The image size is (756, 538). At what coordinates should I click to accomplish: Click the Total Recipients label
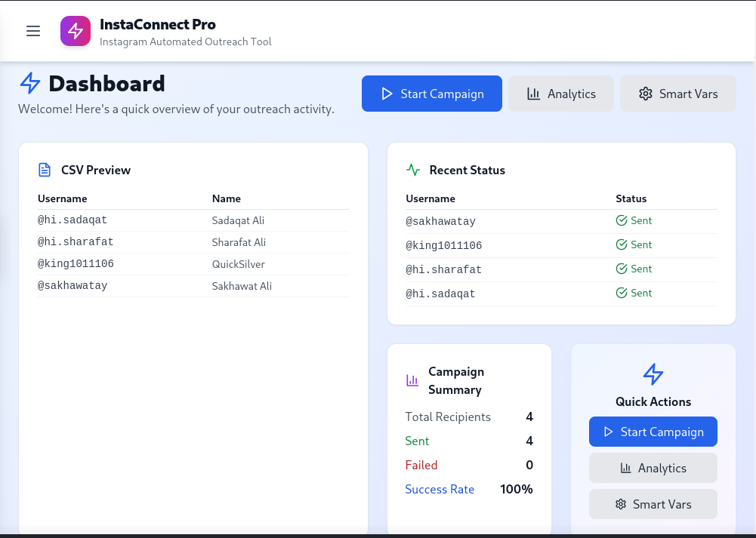click(448, 417)
